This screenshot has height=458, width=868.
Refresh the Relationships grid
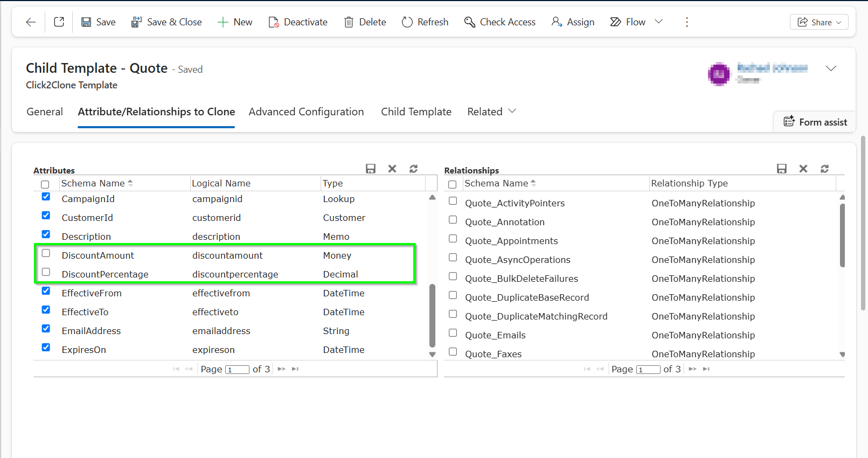pyautogui.click(x=824, y=169)
